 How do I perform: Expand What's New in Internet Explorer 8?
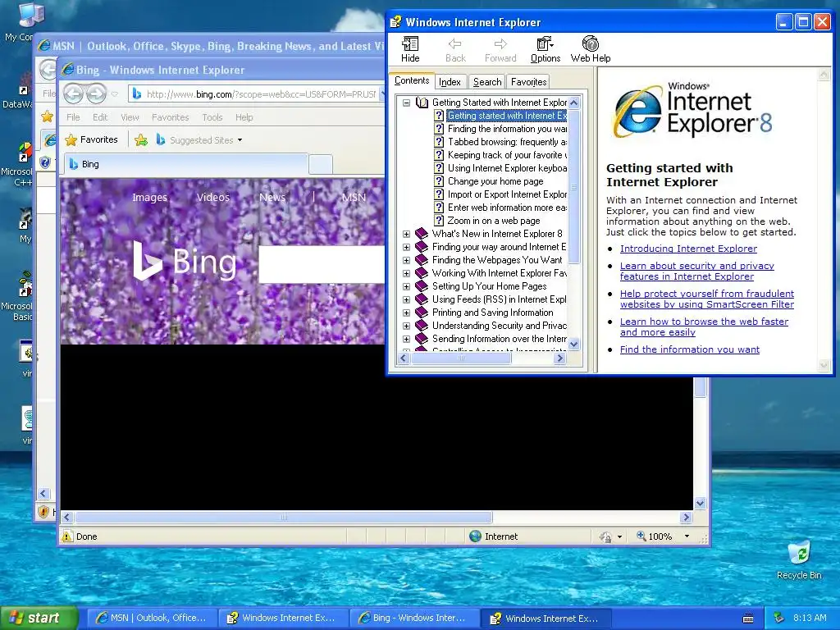[x=407, y=234]
